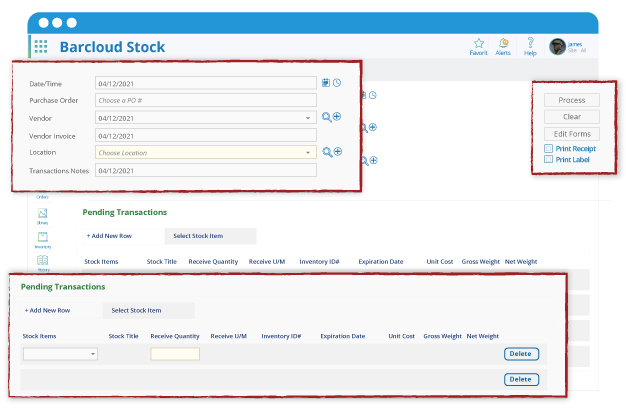Expand the Vendor dropdown arrow

click(308, 118)
